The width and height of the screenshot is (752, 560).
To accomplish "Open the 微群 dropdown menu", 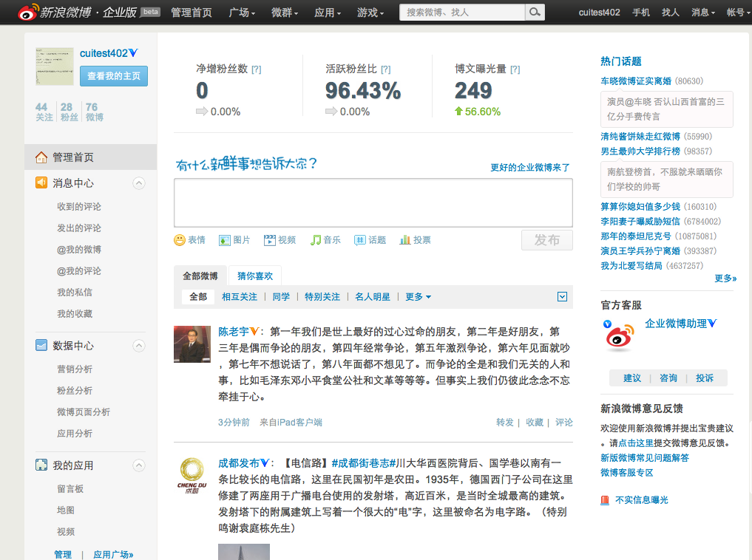I will click(285, 13).
